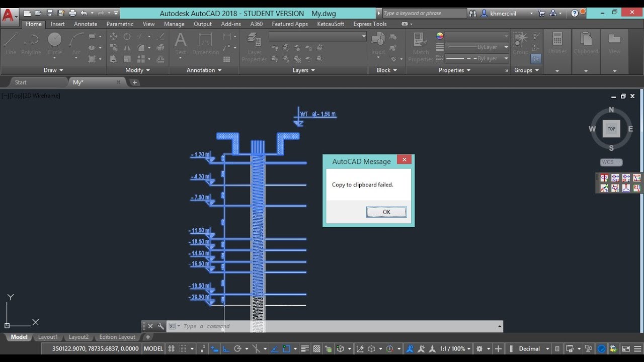
Task: Click the Insert block icon
Action: 378,43
